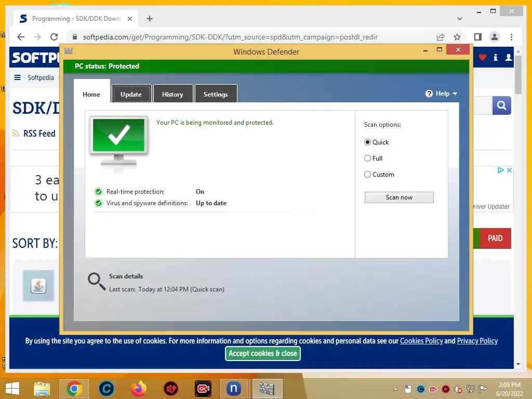Select the Quick scan radio option
This screenshot has width=532, height=399.
click(x=367, y=142)
